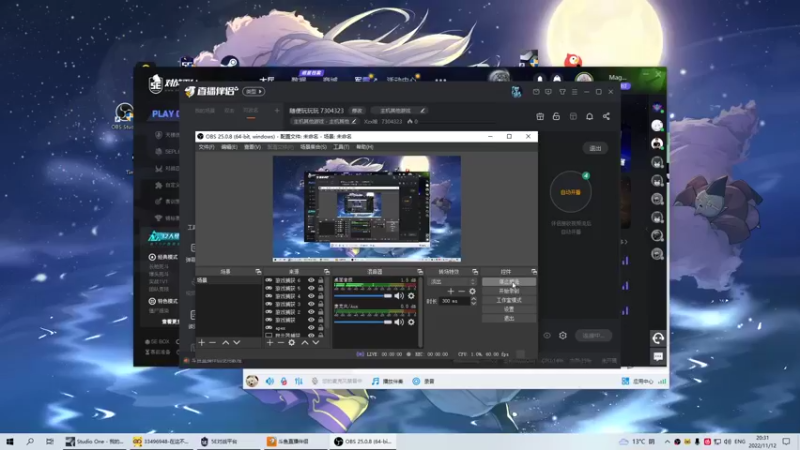
Task: Undock the Controls panel via its icon
Action: 534,272
